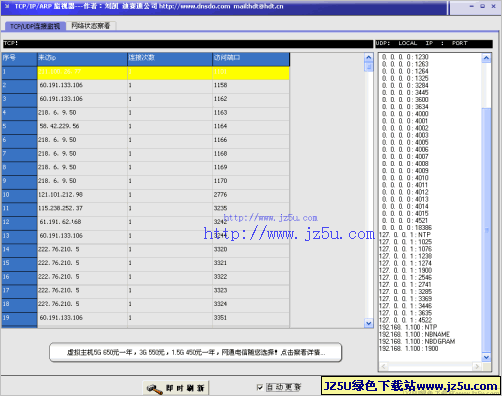Click port cell 1158
This screenshot has width=502, height=396.
coord(251,86)
